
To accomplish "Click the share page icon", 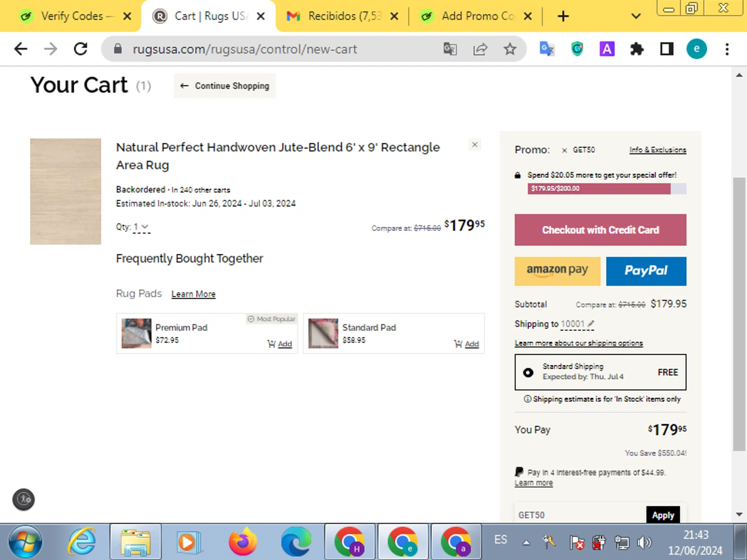I will pyautogui.click(x=480, y=49).
